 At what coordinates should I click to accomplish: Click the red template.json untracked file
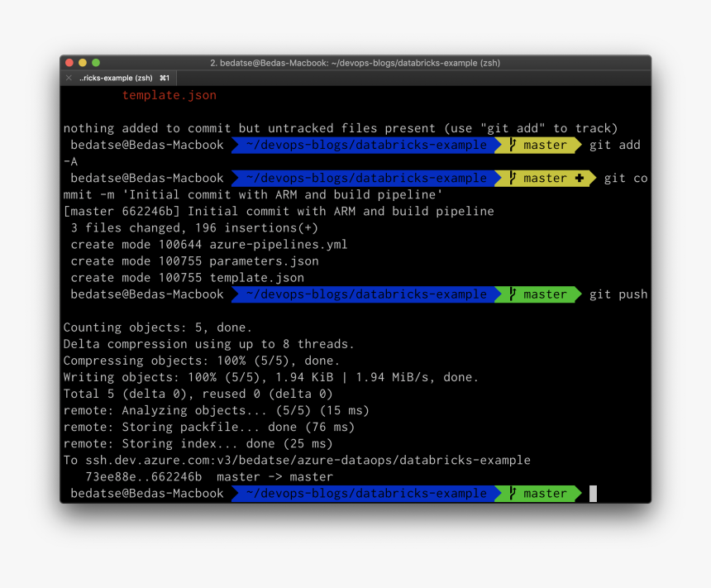pyautogui.click(x=169, y=95)
